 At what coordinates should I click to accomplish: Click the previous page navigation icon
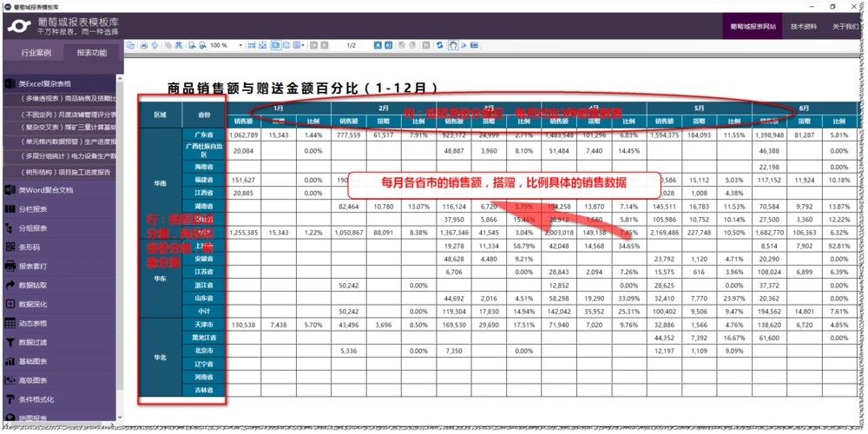tap(325, 45)
